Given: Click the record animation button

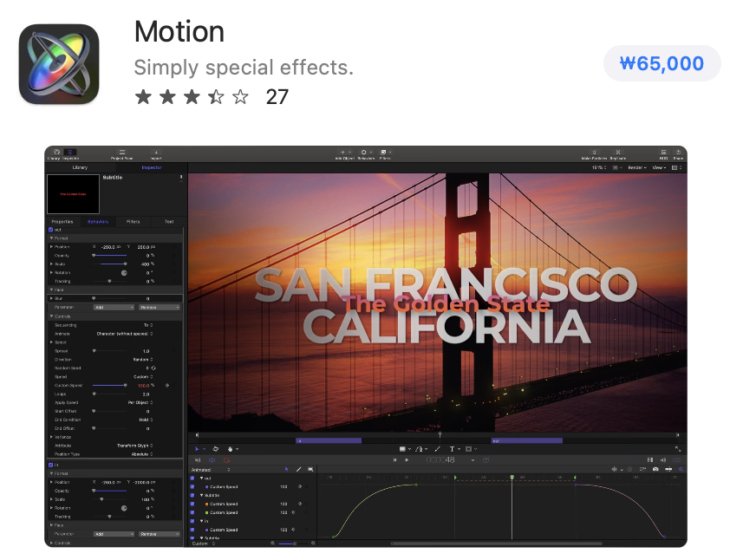Looking at the screenshot, I should 227,460.
